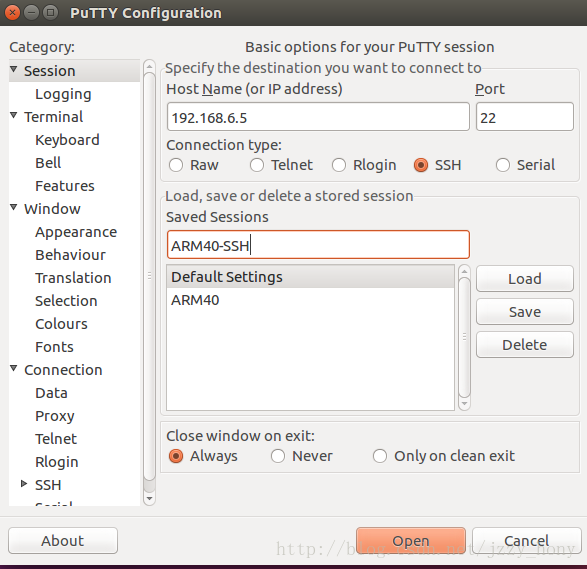Click Open to start the session
The image size is (587, 569).
411,541
